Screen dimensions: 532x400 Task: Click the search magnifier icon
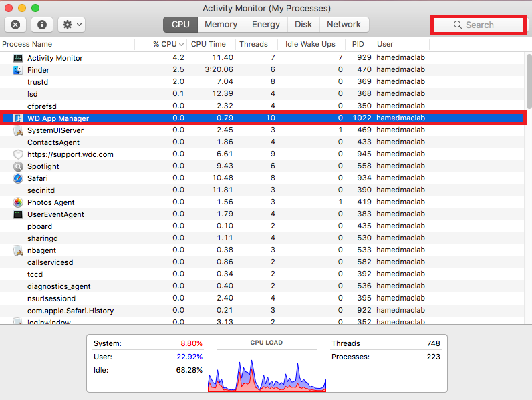[x=457, y=25]
